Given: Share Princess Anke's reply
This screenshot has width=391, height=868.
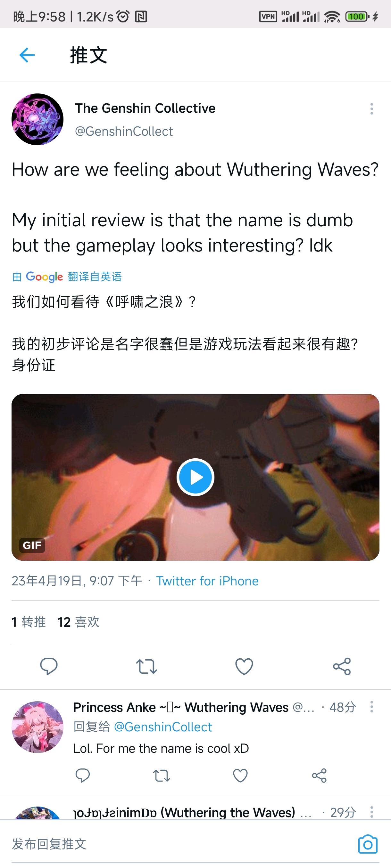Looking at the screenshot, I should click(x=319, y=775).
